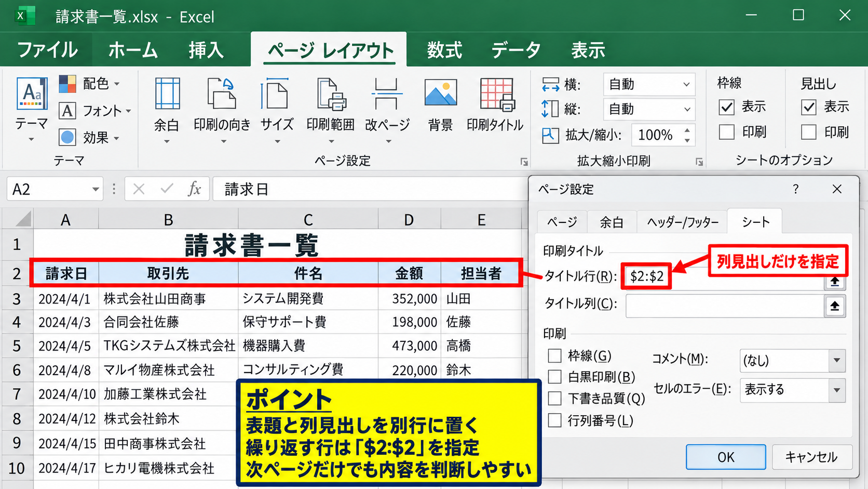Open the 印刷範囲 print area menu
The image size is (868, 489).
(331, 111)
